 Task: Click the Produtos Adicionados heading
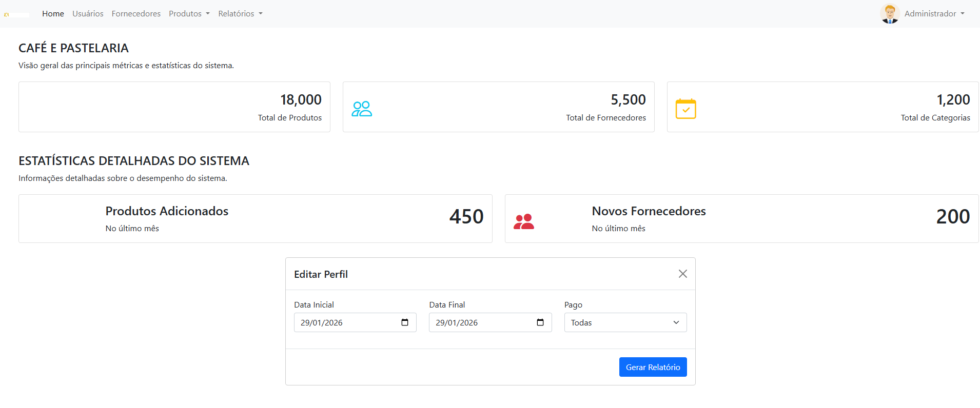point(167,211)
